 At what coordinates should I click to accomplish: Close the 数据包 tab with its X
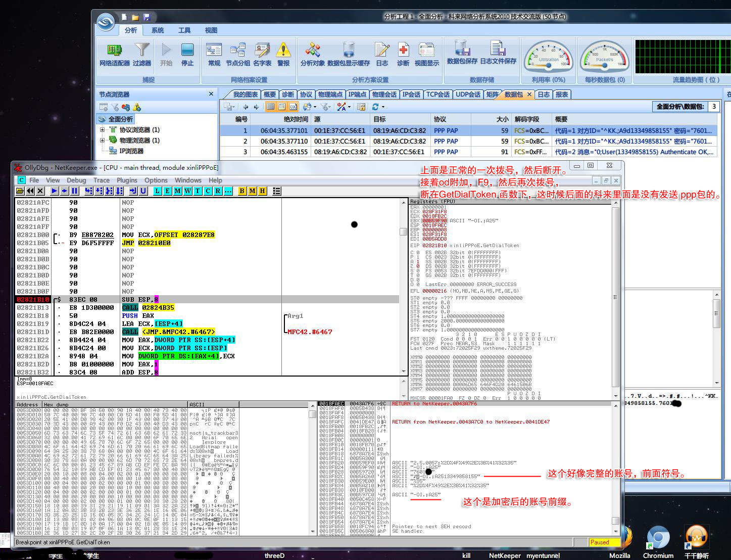coord(529,95)
